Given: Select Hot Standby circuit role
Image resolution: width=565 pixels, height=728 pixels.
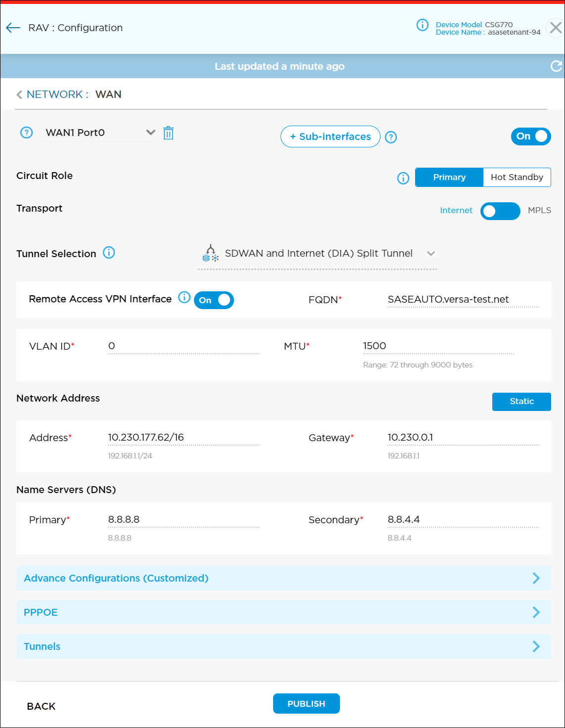Looking at the screenshot, I should pos(517,178).
